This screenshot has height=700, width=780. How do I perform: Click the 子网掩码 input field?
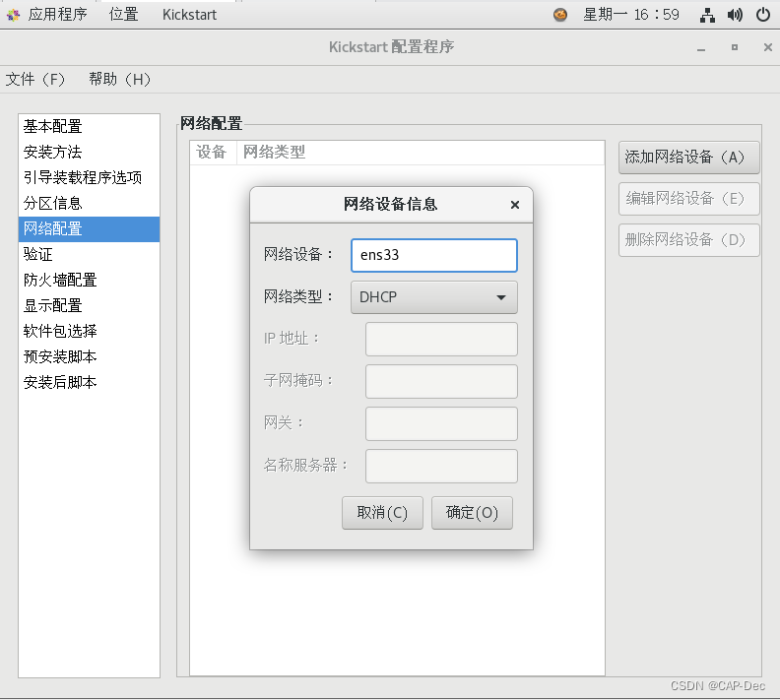click(441, 381)
